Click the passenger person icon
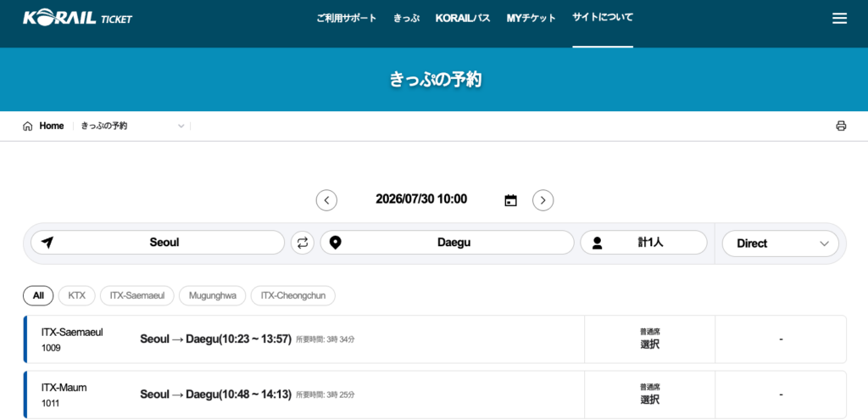Viewport: 868px width, 420px height. [x=597, y=243]
